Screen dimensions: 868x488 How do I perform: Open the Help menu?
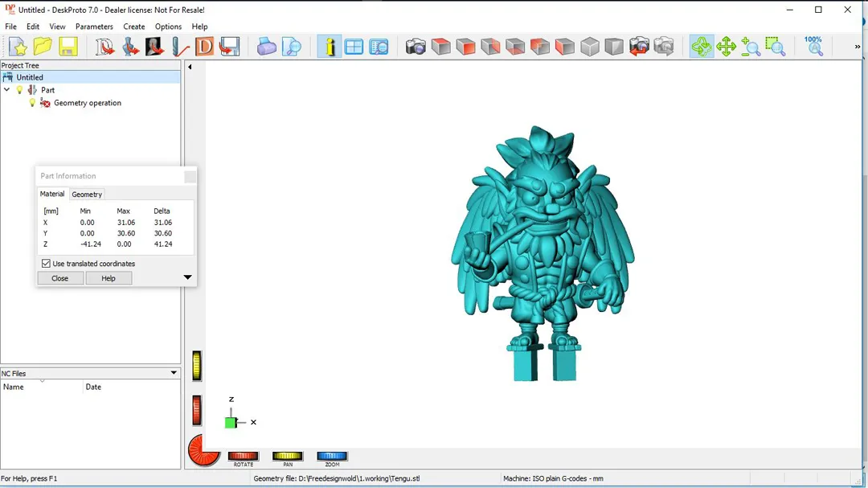tap(199, 27)
